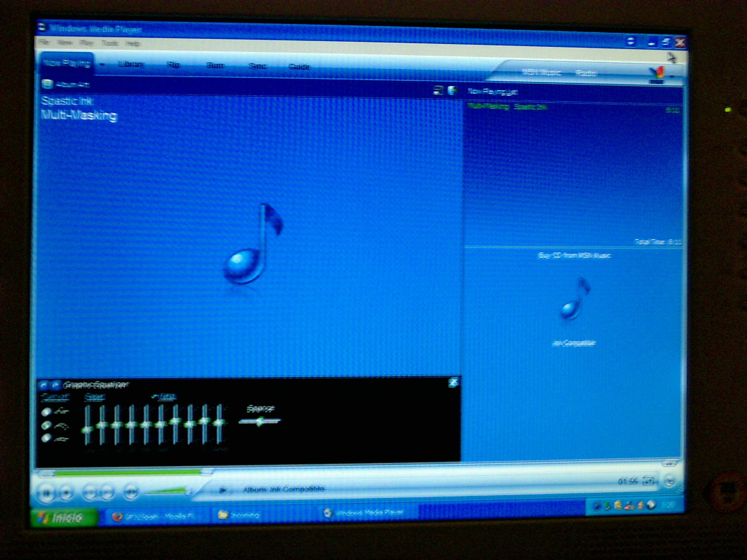Close the Graphic Equalizer panel
This screenshot has height=560, width=747.
coord(453,382)
